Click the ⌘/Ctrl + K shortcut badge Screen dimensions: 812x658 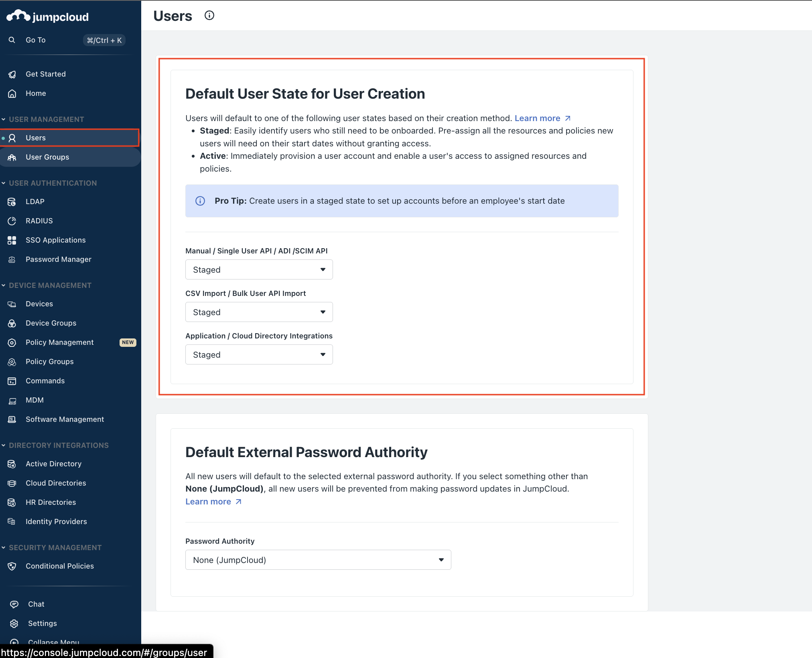tap(104, 40)
